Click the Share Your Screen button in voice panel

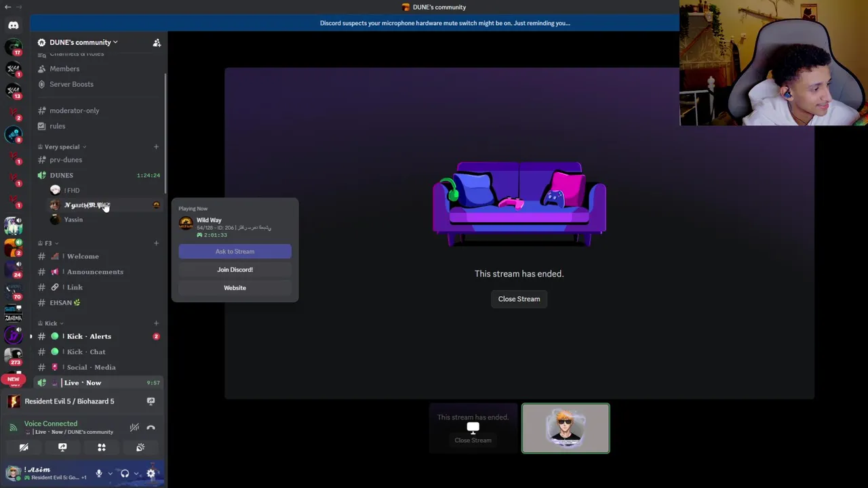tap(62, 447)
